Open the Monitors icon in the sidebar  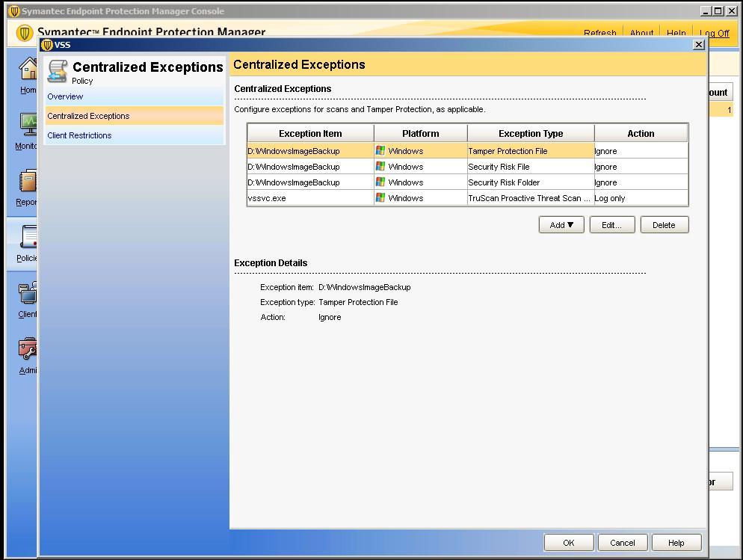pos(28,126)
